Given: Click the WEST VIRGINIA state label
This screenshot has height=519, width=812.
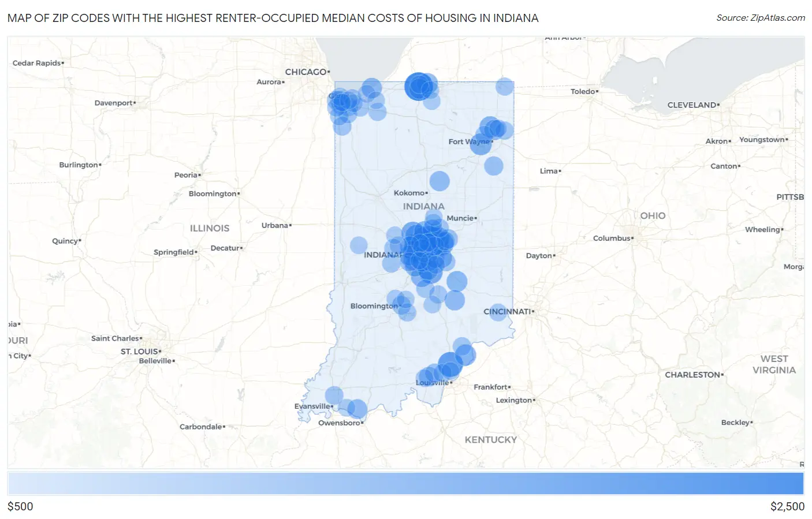Looking at the screenshot, I should 774,364.
